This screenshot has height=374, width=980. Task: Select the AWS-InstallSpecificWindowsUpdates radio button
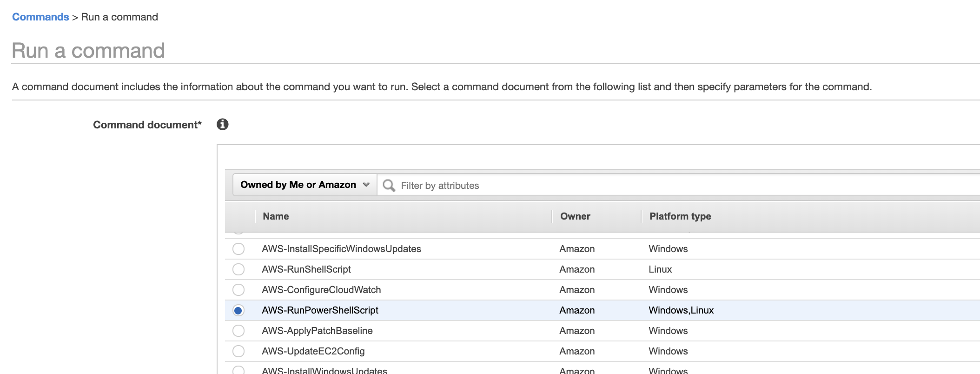[238, 249]
